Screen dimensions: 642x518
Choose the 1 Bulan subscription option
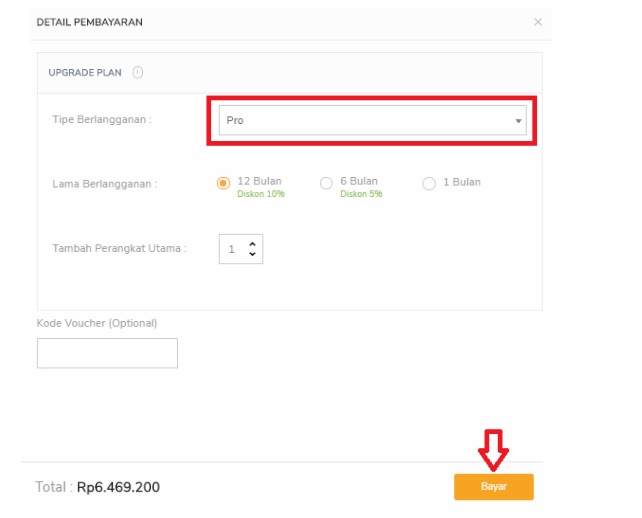pos(429,183)
